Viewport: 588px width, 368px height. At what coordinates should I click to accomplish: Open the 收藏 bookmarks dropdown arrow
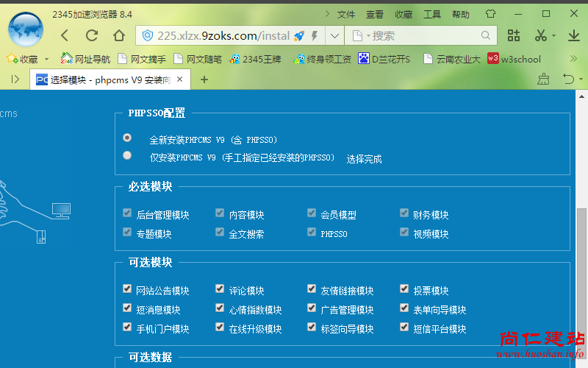47,59
